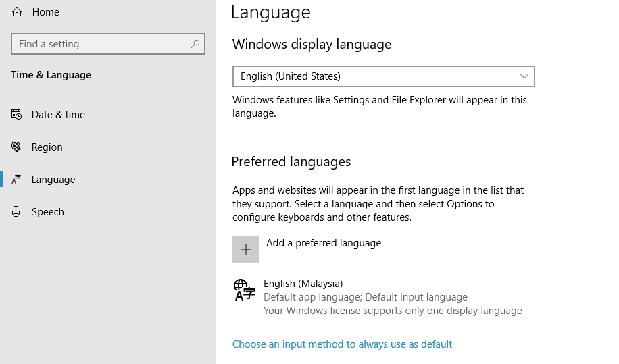Click the Speech microphone icon

coord(17,211)
